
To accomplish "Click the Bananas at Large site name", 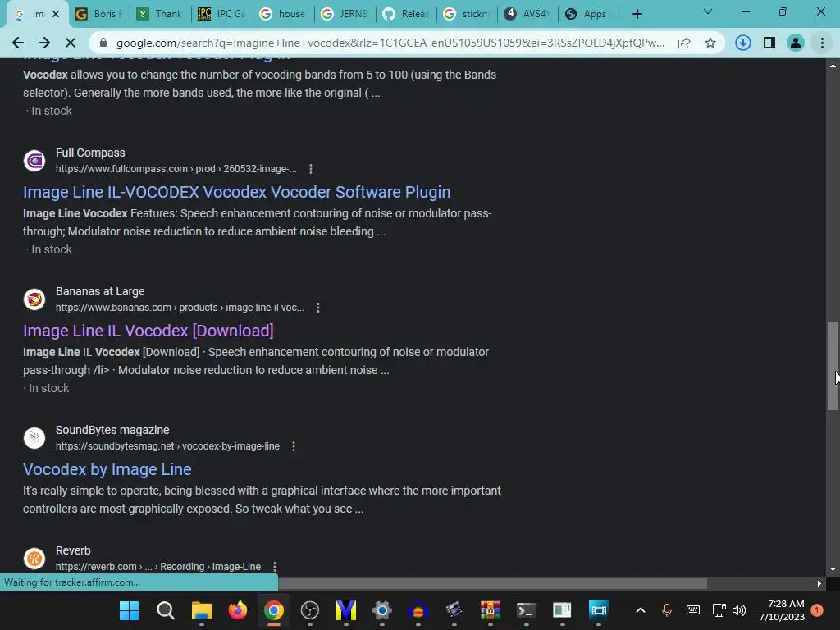I will click(x=100, y=292).
